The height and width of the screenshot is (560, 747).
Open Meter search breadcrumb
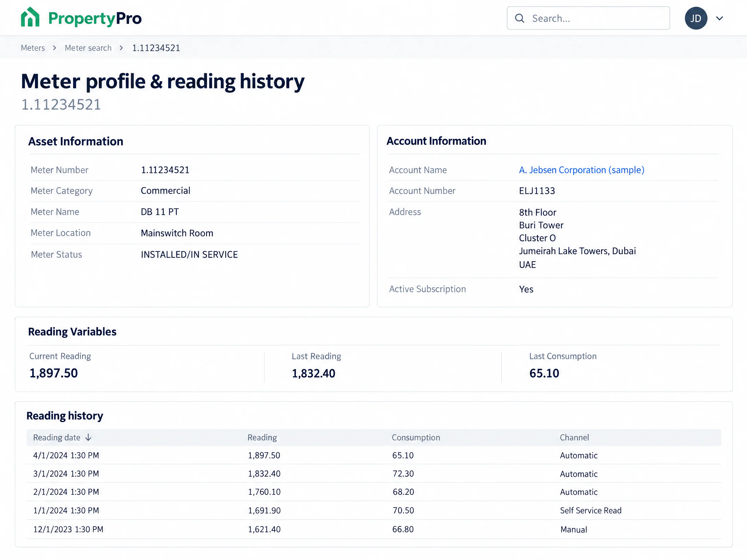(x=88, y=48)
